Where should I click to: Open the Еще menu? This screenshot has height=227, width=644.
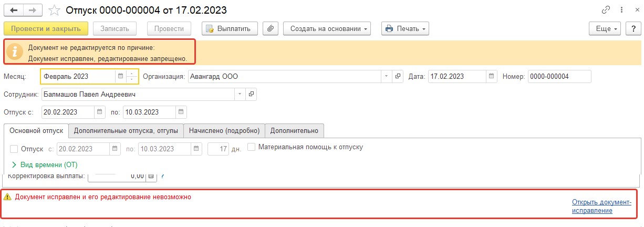(606, 28)
